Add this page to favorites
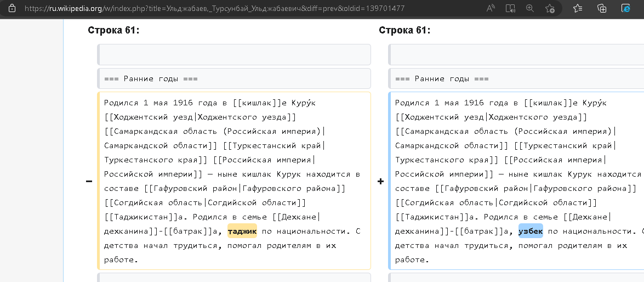This screenshot has width=644, height=282. (x=550, y=8)
